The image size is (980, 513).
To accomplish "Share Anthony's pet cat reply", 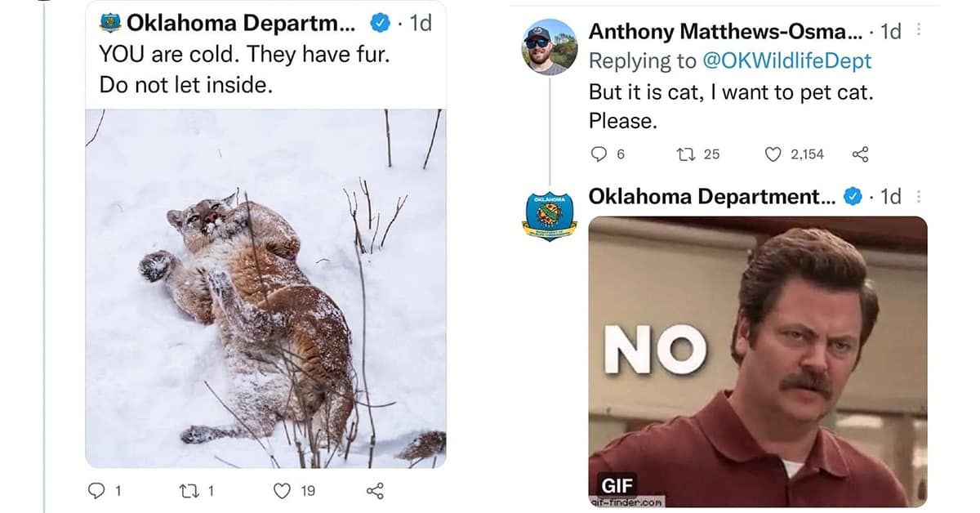I will (x=860, y=154).
